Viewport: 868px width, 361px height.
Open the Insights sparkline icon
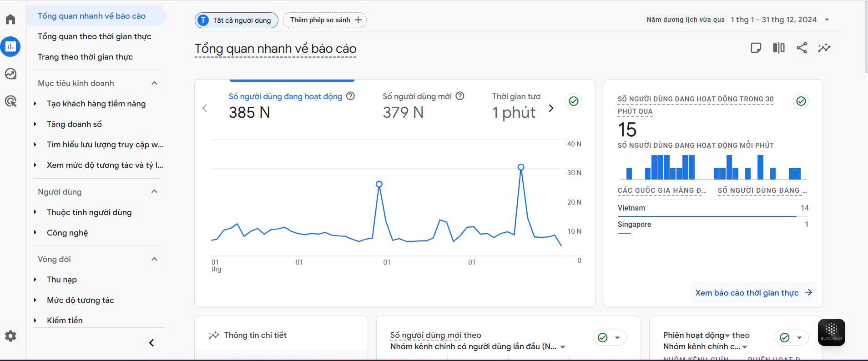click(824, 48)
